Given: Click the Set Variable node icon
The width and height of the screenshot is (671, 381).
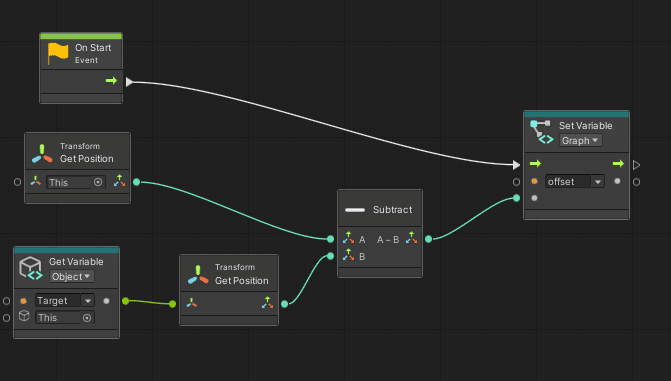Looking at the screenshot, I should click(541, 132).
